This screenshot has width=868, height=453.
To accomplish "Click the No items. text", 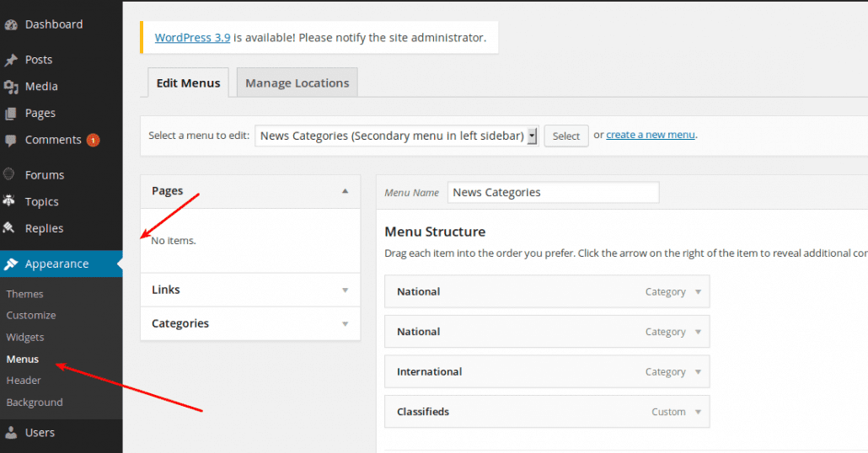I will 174,241.
